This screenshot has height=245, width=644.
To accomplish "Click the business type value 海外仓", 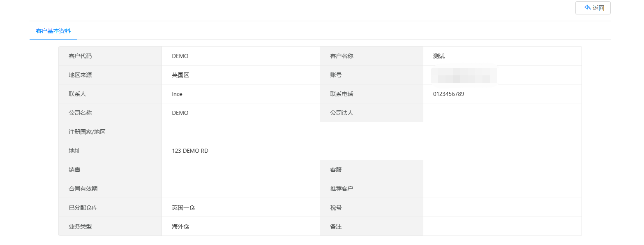I will pyautogui.click(x=180, y=226).
